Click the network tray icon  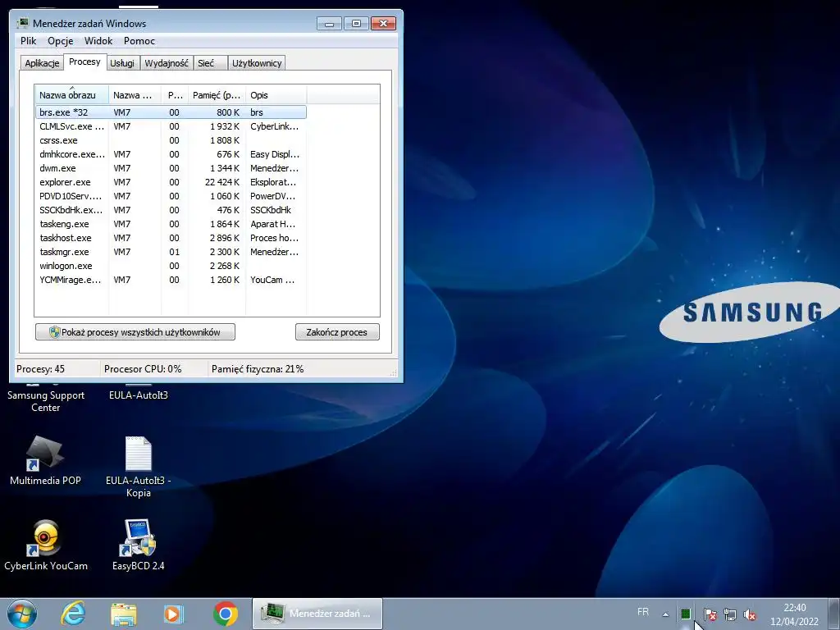[729, 614]
